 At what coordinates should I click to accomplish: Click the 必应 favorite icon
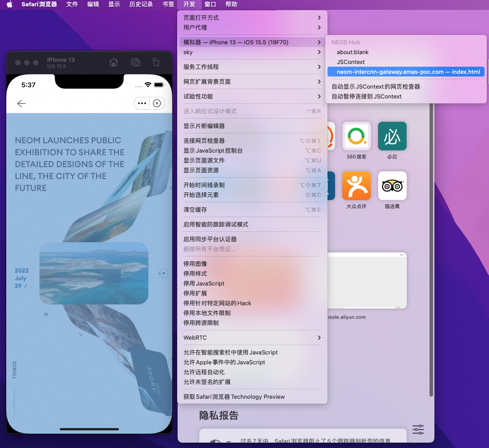click(392, 137)
